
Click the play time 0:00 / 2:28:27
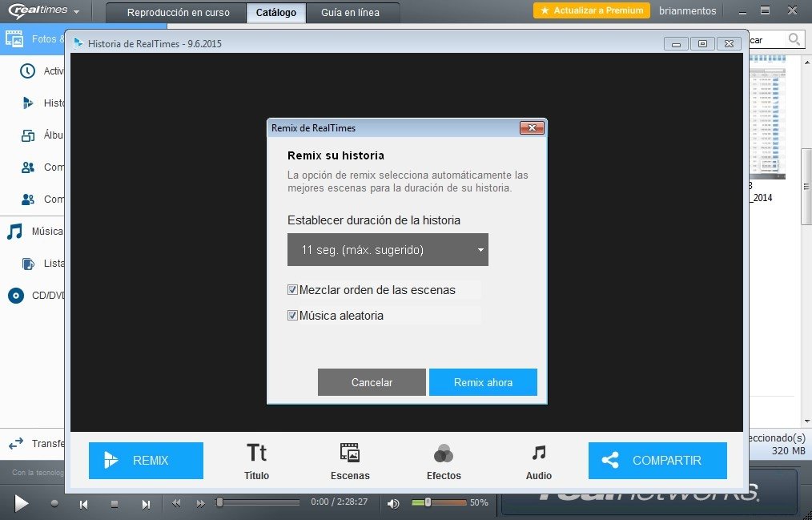point(340,502)
